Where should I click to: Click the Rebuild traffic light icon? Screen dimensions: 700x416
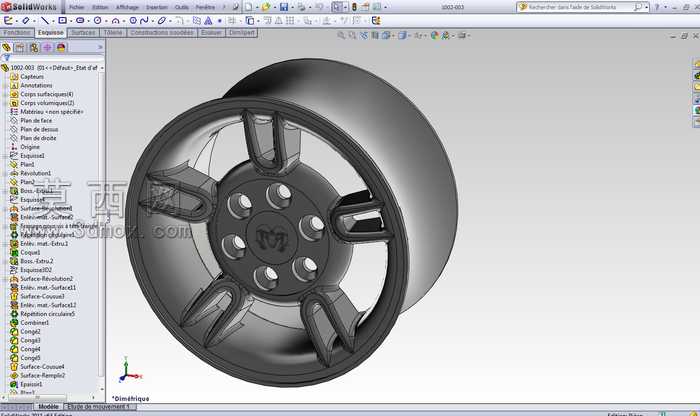354,7
